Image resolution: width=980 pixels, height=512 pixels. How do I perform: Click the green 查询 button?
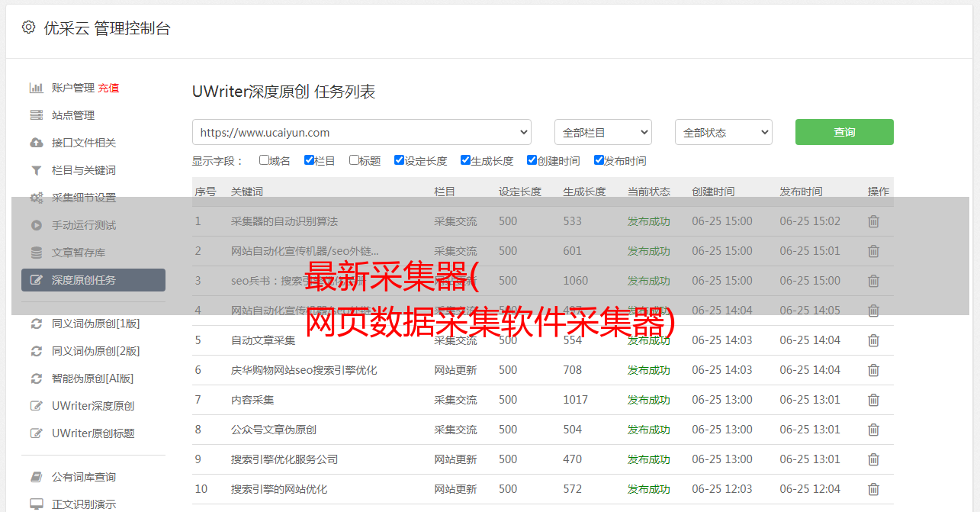point(843,132)
